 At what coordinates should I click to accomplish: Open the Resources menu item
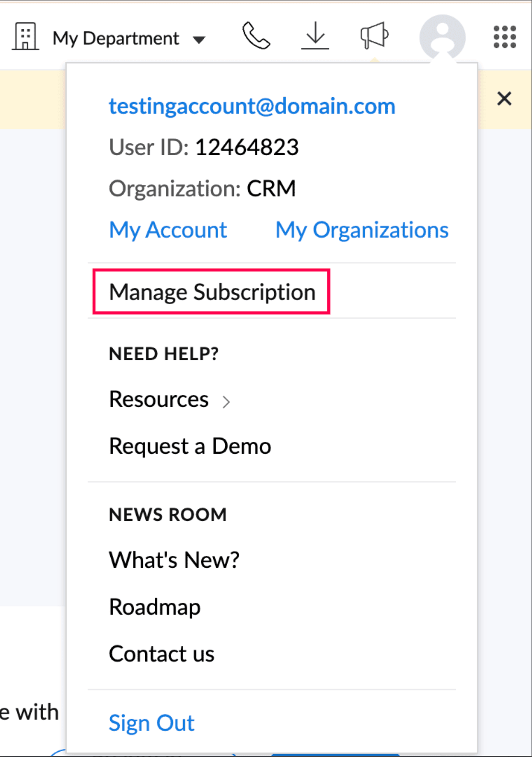click(x=159, y=399)
